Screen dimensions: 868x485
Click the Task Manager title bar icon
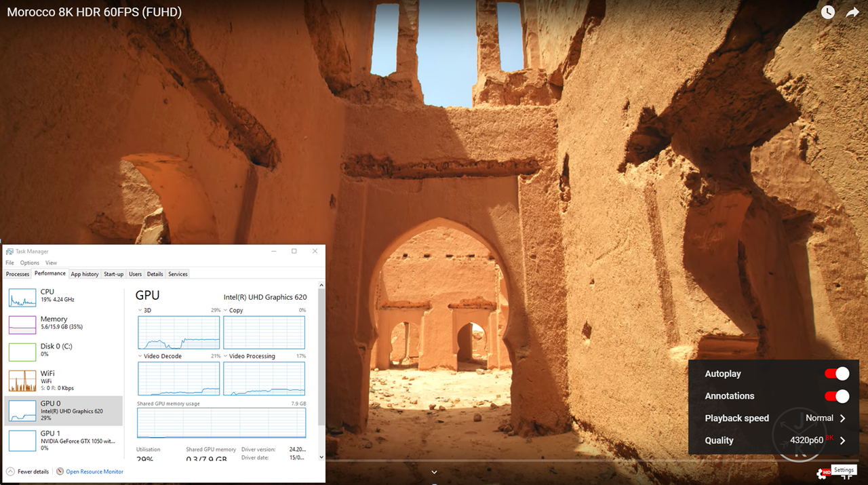point(9,251)
